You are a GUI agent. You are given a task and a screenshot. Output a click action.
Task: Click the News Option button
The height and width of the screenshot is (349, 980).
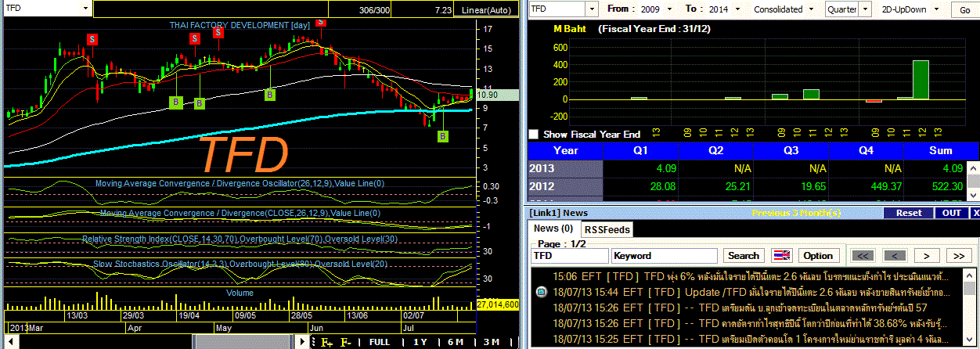point(818,256)
